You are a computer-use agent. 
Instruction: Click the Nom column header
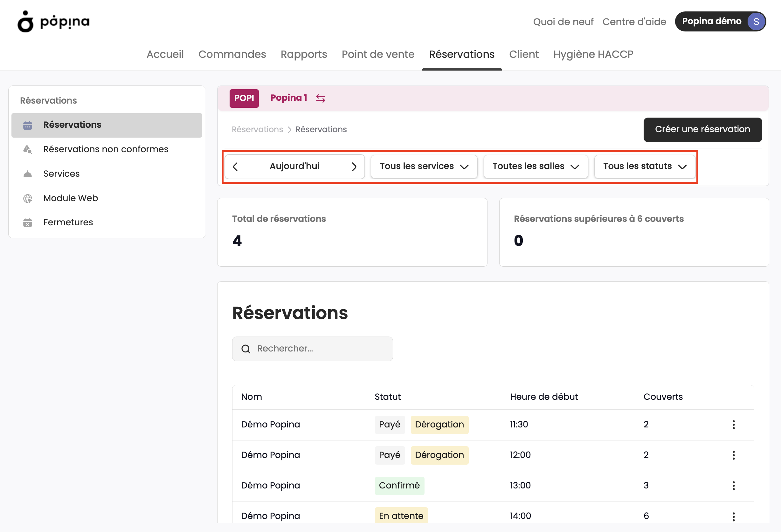click(251, 397)
